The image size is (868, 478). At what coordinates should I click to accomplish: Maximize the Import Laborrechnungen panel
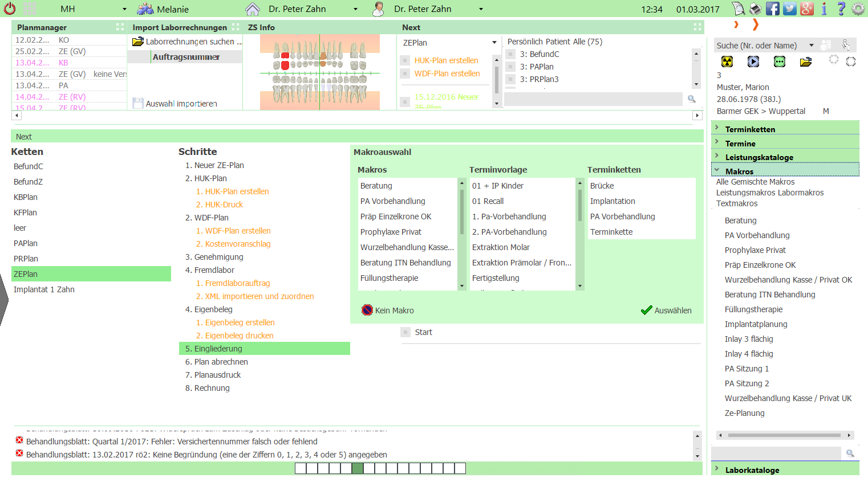(236, 27)
